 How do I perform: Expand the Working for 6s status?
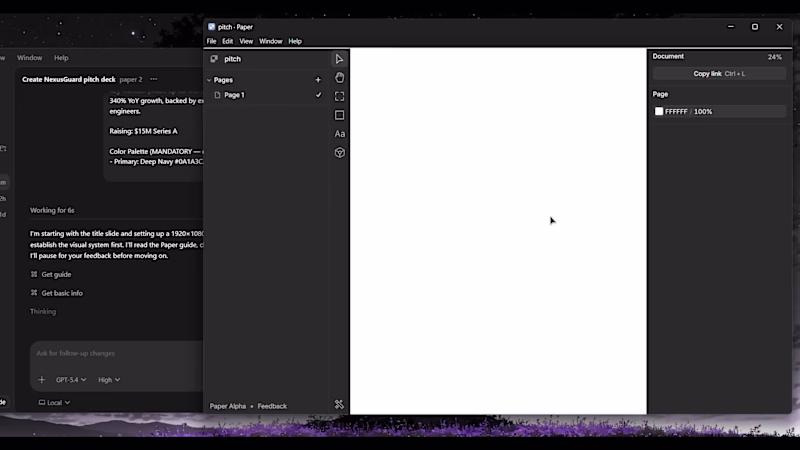[52, 210]
